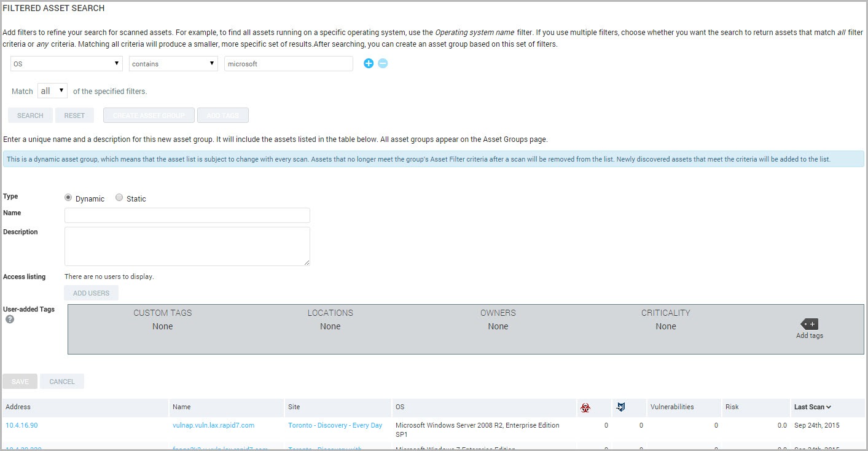Click the Add tags tag icon
Screen dimensions: 868x451
809,324
